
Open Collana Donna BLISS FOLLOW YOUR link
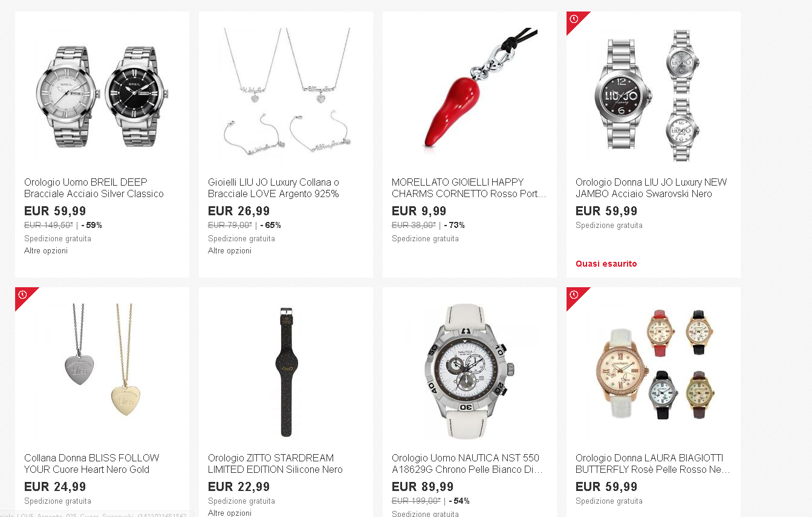[x=92, y=464]
